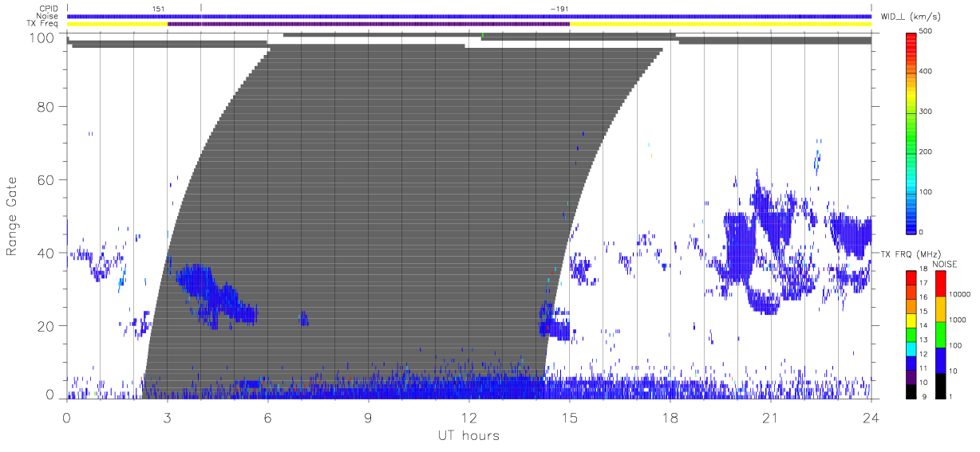This screenshot has height=452, width=980.
Task: Click the 80 tick on Range Gate axis
Action: (x=46, y=107)
